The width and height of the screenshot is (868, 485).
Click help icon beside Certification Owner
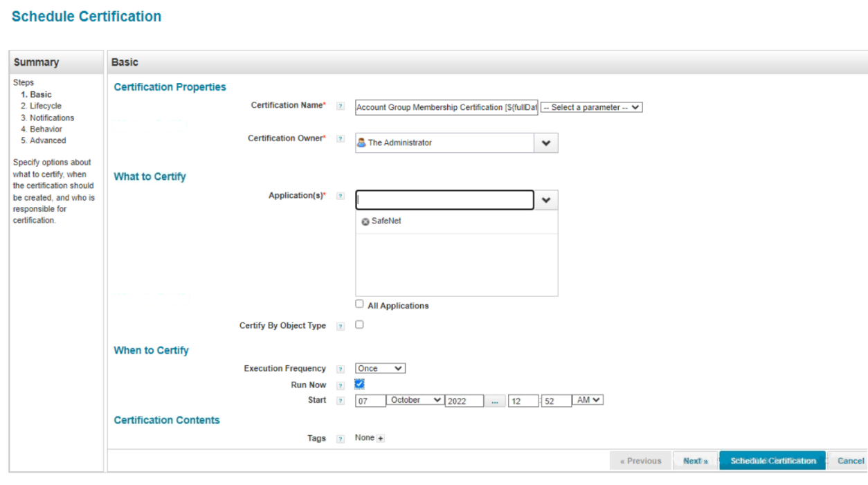tap(340, 139)
